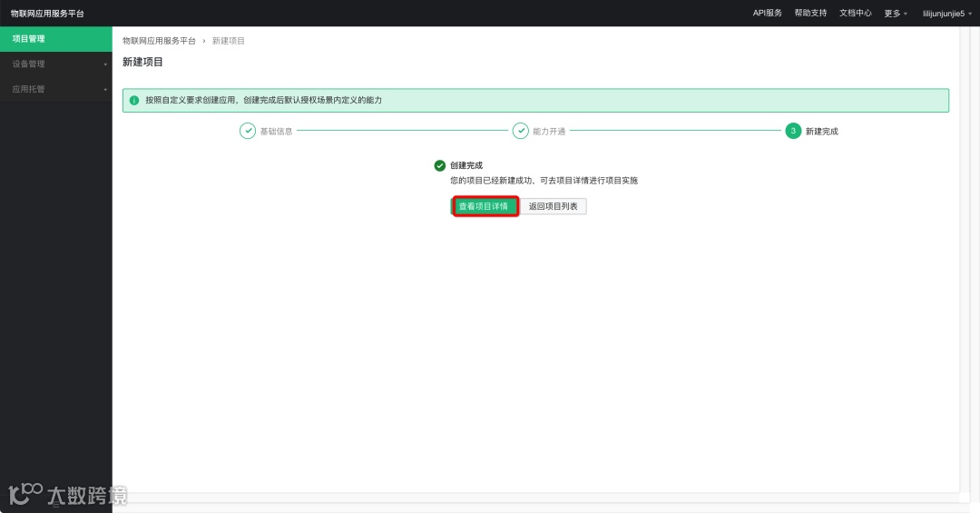Screen dimensions: 980x513
Task: Expand 应用托管 sidebar menu
Action: (55, 89)
